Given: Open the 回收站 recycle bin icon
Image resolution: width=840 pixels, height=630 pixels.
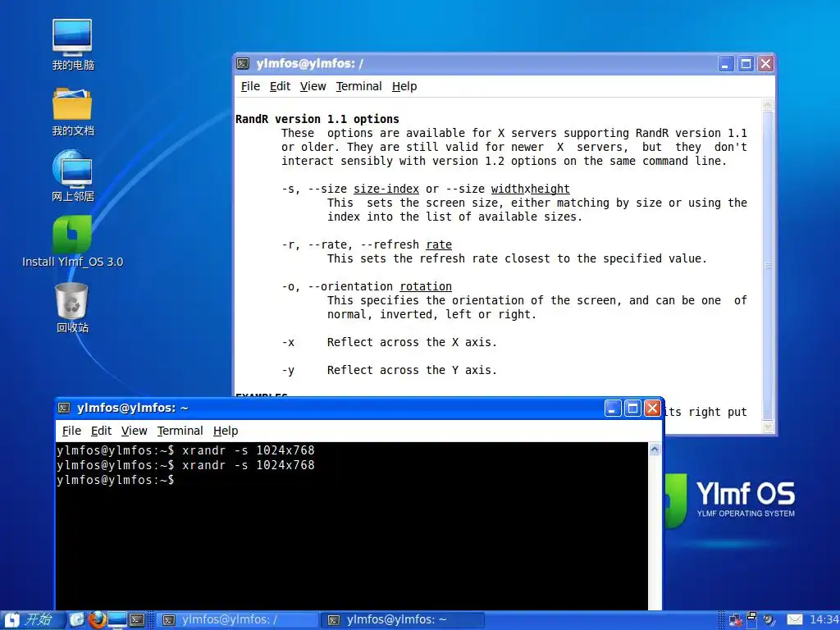Looking at the screenshot, I should 72,308.
